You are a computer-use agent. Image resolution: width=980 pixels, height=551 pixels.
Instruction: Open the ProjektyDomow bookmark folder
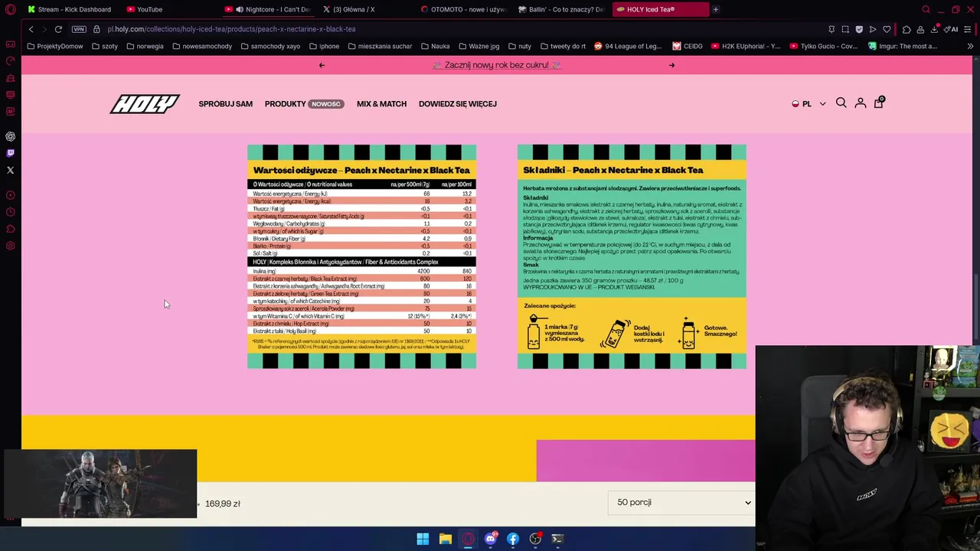point(55,46)
